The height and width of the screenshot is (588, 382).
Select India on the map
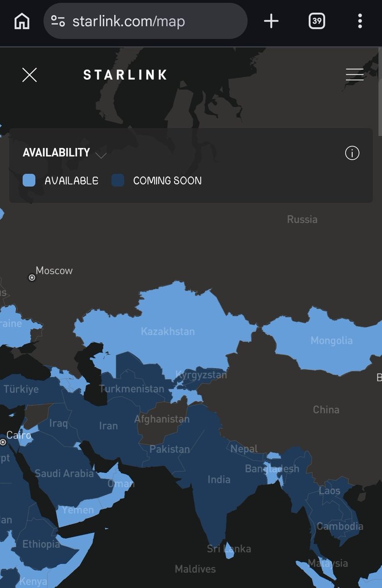coord(219,480)
